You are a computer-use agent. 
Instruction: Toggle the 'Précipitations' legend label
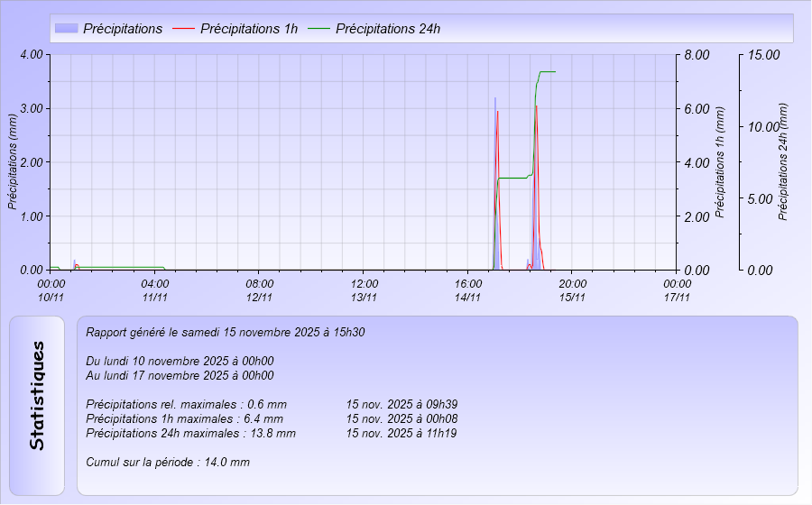click(123, 28)
